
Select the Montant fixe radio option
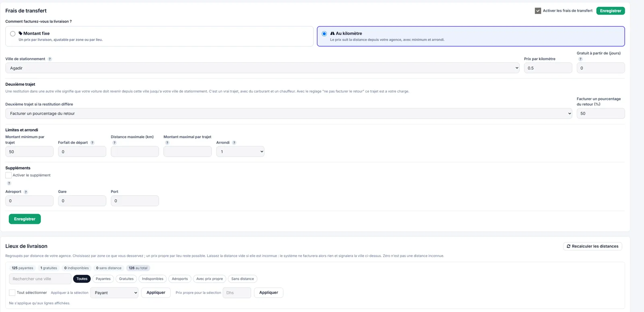pyautogui.click(x=13, y=34)
